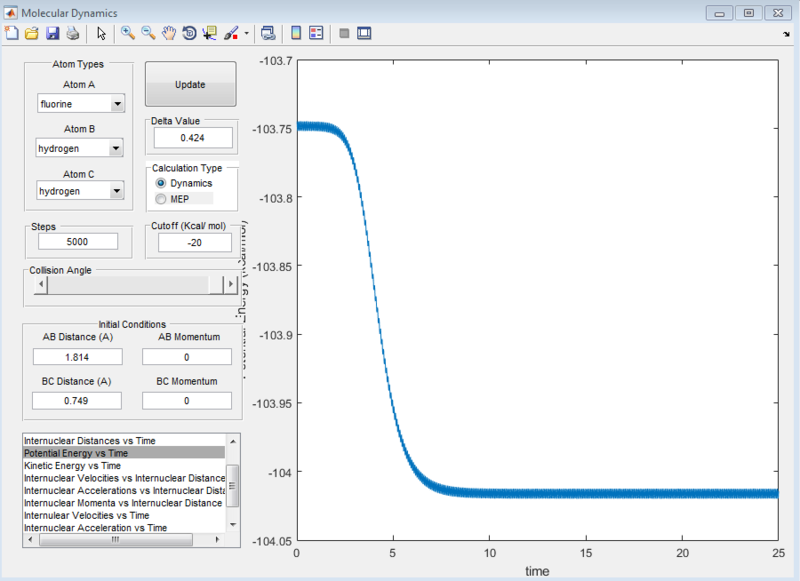The width and height of the screenshot is (800, 581).
Task: Select the Zoom In magnifier tool
Action: click(x=127, y=33)
